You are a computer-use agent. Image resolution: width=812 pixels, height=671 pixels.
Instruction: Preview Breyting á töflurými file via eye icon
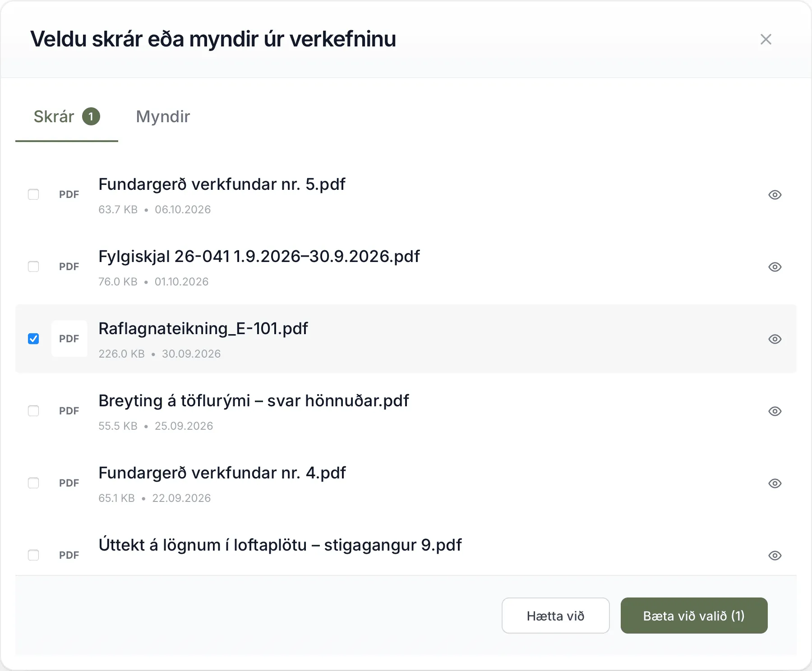[775, 411]
